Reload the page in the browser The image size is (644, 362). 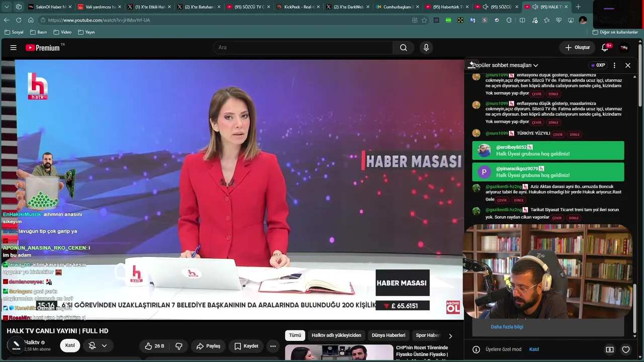tap(19, 20)
